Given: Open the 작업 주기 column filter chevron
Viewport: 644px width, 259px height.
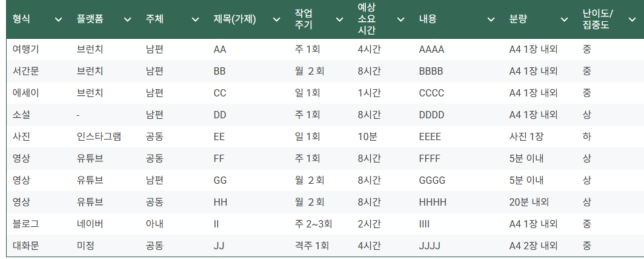Looking at the screenshot, I should click(x=340, y=19).
